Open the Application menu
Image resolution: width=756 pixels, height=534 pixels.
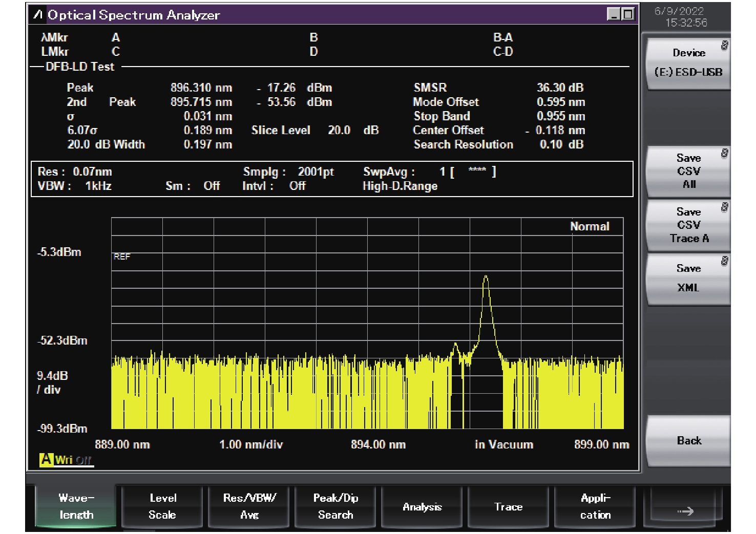(x=595, y=506)
